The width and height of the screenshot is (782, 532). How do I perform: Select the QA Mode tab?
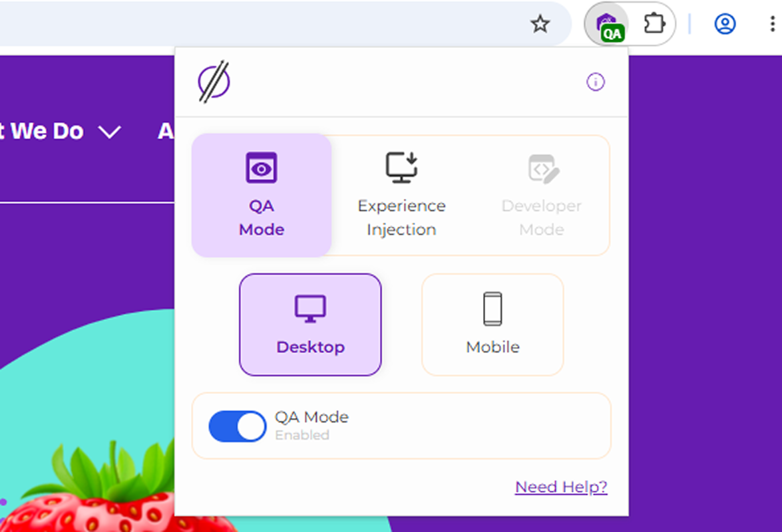(x=262, y=195)
